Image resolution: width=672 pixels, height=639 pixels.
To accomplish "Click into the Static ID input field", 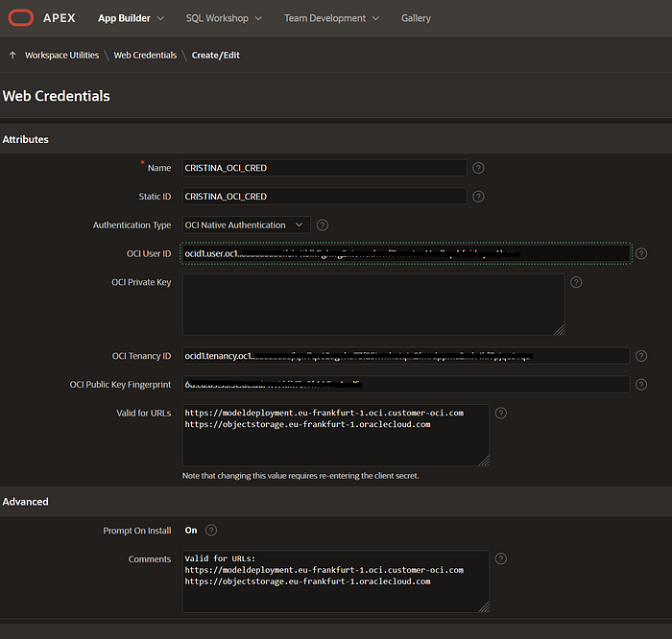I will (x=324, y=197).
